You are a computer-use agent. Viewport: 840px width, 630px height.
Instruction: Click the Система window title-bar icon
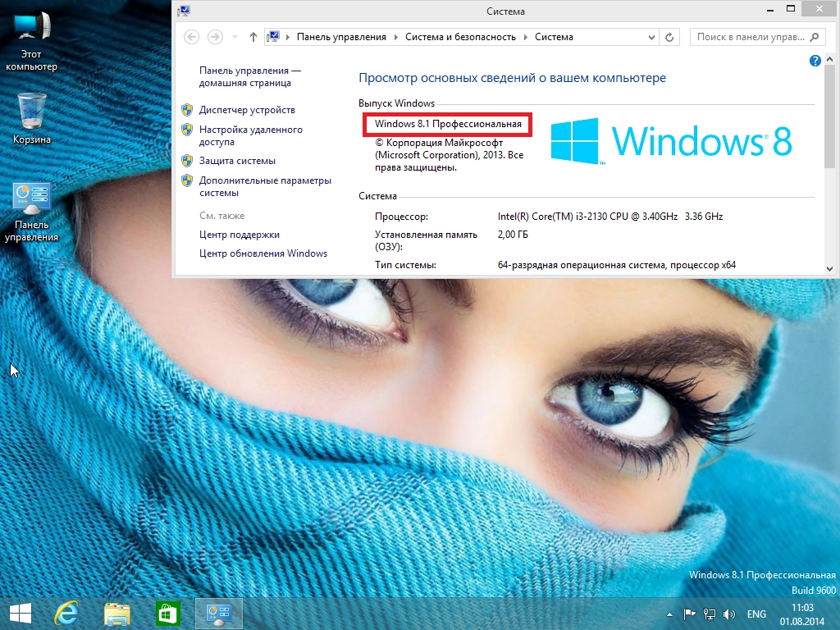point(185,10)
